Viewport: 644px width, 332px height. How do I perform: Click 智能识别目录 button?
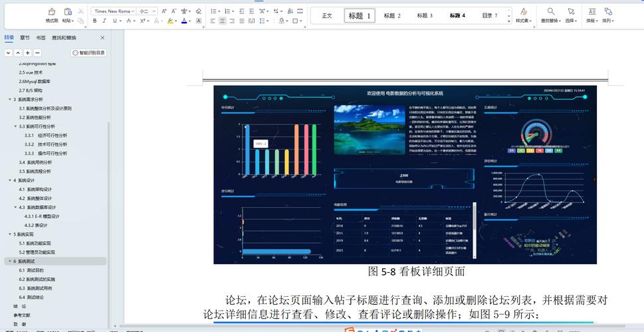88,52
